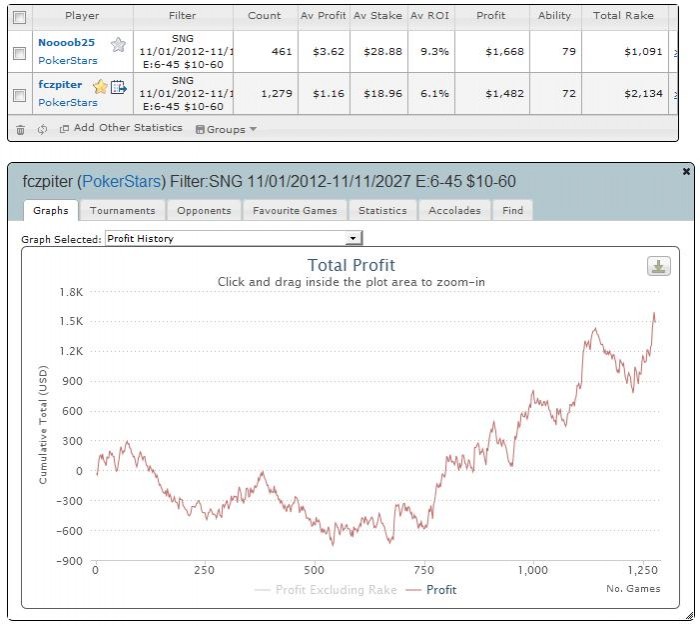Click the Ability value 79
The height and width of the screenshot is (626, 700).
click(x=569, y=52)
